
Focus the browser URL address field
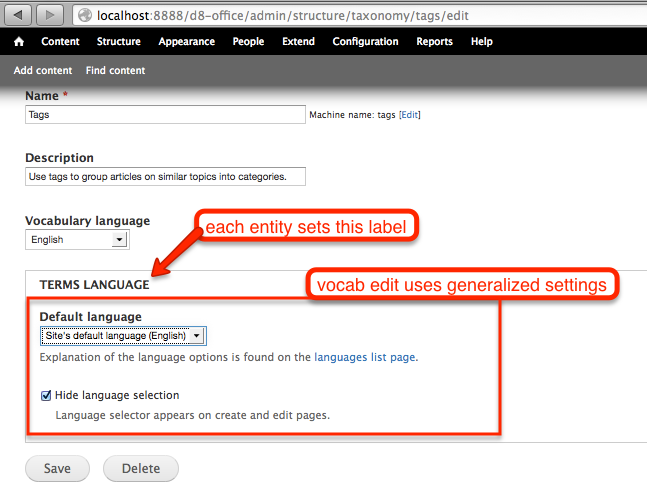click(x=359, y=16)
